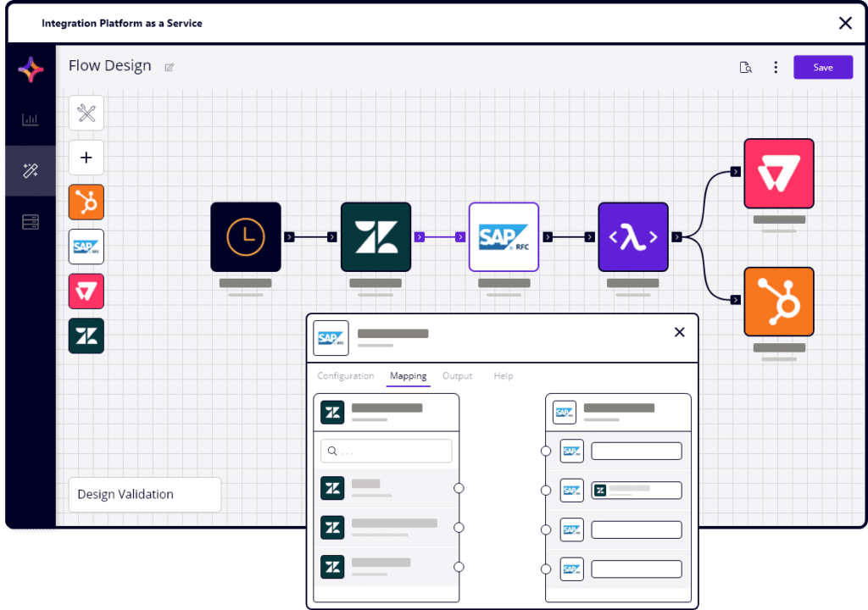Select the Zendesk connector icon in the palette
Image resolution: width=868 pixels, height=610 pixels.
[86, 335]
